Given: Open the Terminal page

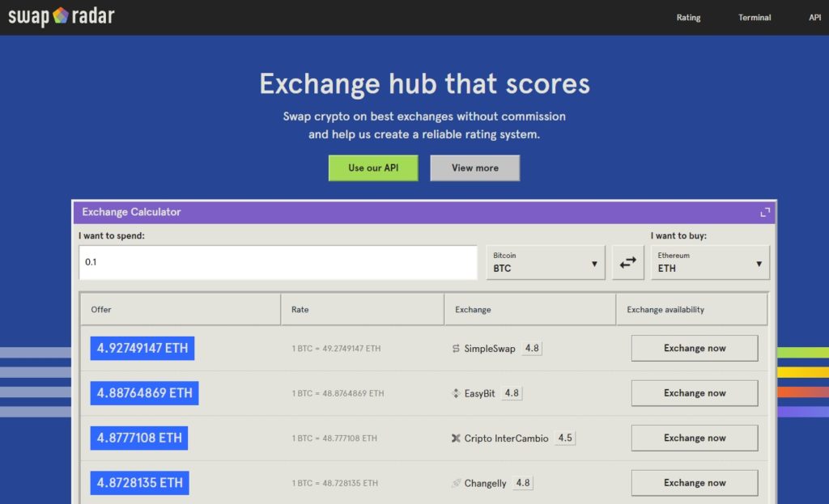Looking at the screenshot, I should click(755, 18).
